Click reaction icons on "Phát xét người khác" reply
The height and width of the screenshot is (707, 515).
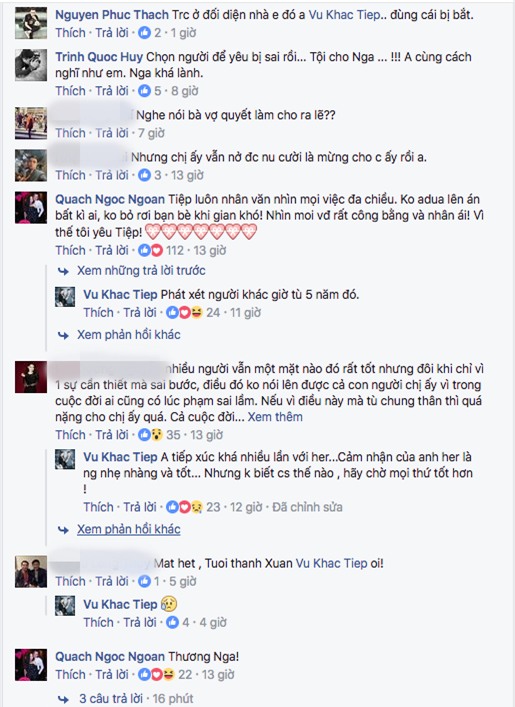tap(184, 312)
